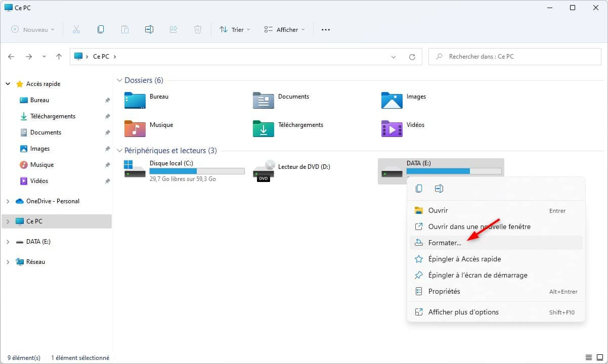
Task: Click the copy icon in context menu
Action: pos(419,189)
